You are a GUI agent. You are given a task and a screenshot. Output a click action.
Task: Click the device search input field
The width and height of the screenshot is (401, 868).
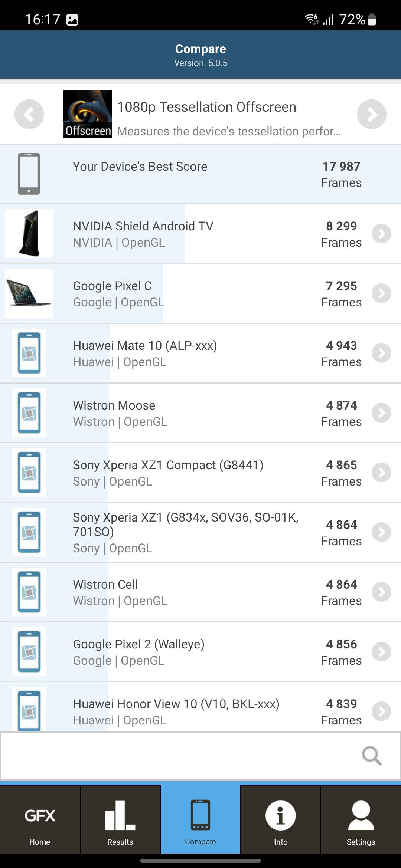178,756
